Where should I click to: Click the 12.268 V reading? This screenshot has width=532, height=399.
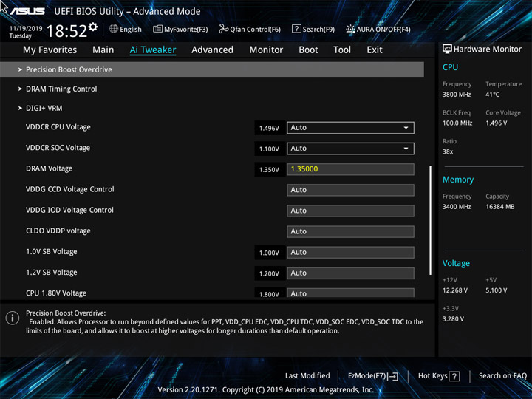[455, 290]
